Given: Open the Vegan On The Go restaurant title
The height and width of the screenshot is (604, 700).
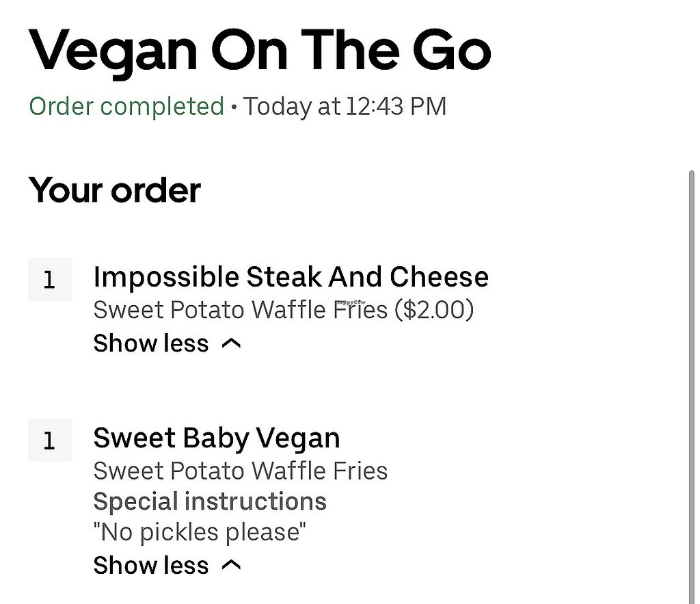Looking at the screenshot, I should [260, 51].
